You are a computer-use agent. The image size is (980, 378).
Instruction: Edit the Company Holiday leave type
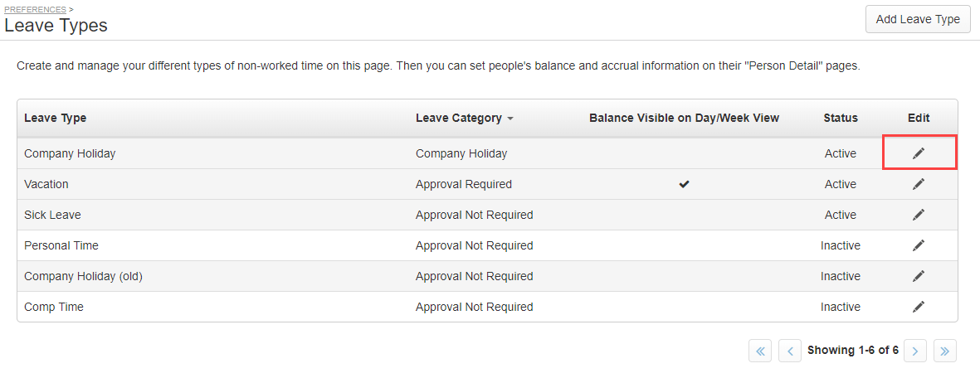(x=918, y=153)
